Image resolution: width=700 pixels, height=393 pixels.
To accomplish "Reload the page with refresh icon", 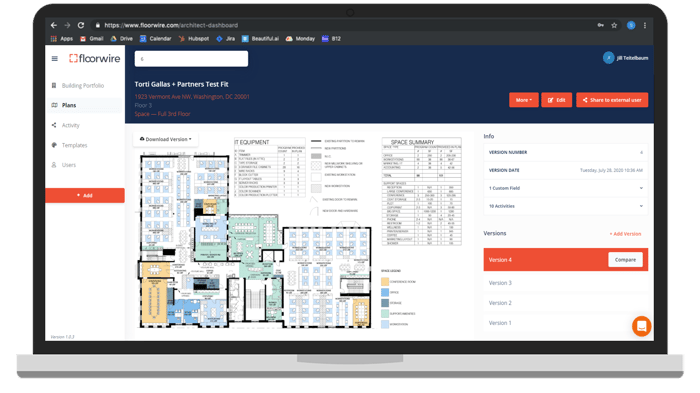I will (x=81, y=25).
